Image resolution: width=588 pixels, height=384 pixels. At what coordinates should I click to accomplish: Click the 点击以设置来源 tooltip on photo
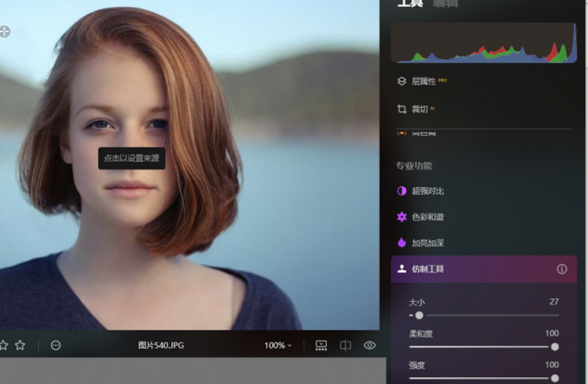[x=131, y=158]
